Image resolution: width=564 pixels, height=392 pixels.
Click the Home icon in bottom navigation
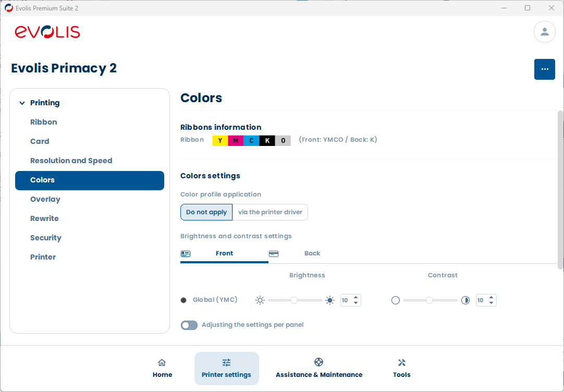tap(162, 363)
